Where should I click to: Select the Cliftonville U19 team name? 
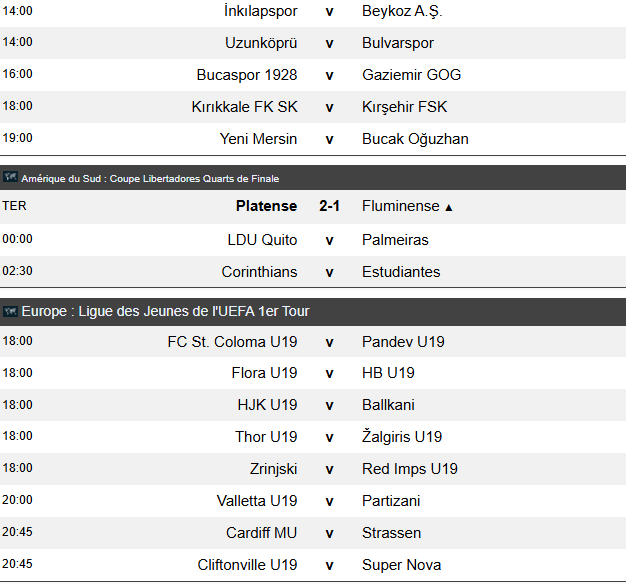pos(247,565)
